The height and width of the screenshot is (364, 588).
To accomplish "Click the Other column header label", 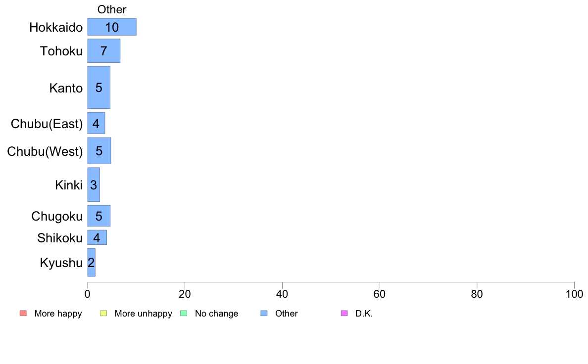I will tap(112, 9).
